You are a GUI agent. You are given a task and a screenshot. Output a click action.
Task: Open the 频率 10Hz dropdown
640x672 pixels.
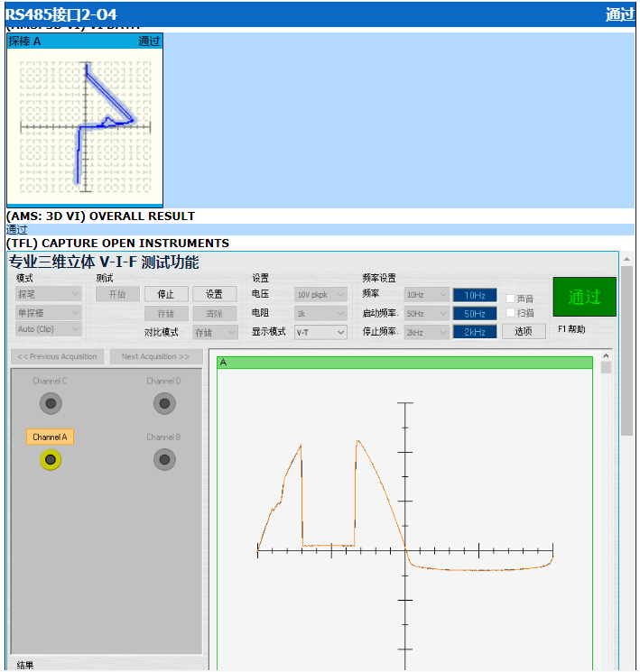[426, 294]
